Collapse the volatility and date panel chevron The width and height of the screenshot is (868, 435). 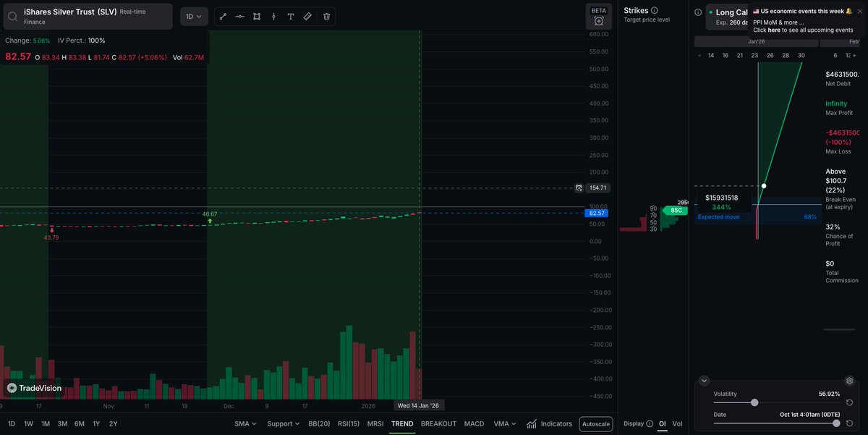[x=705, y=381]
